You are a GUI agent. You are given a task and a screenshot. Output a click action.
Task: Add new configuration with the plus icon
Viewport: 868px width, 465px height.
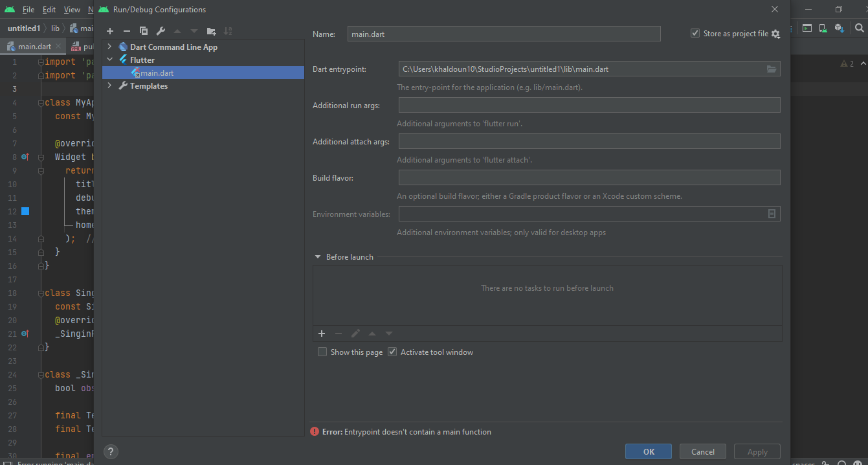click(x=110, y=31)
